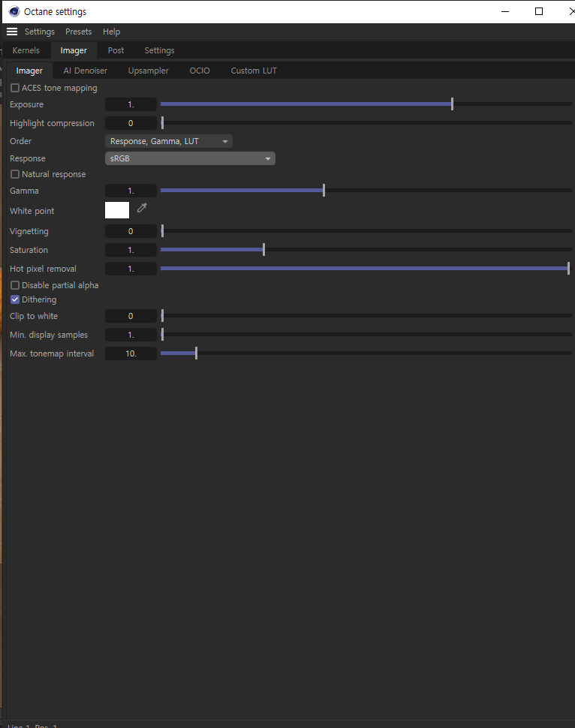This screenshot has width=575, height=728.
Task: Click the Octane logo in title bar
Action: click(x=14, y=11)
